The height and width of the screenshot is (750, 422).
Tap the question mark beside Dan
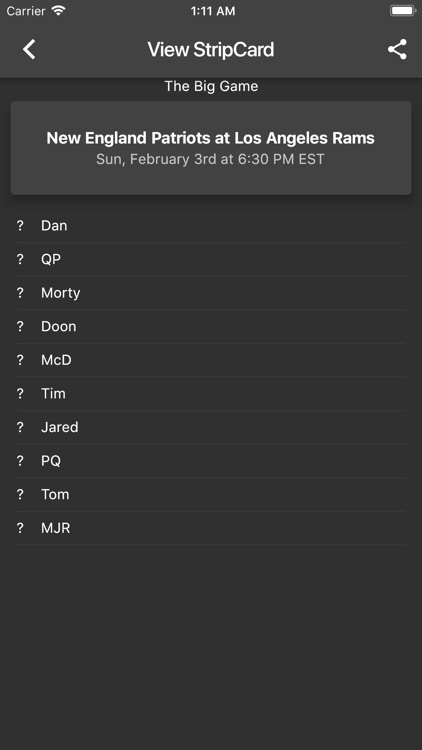(20, 226)
